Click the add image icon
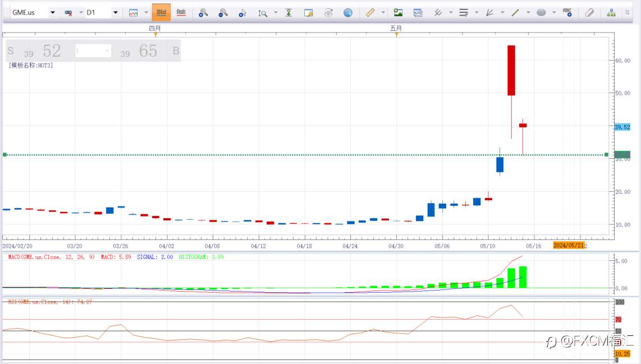The width and height of the screenshot is (641, 364). pos(398,13)
